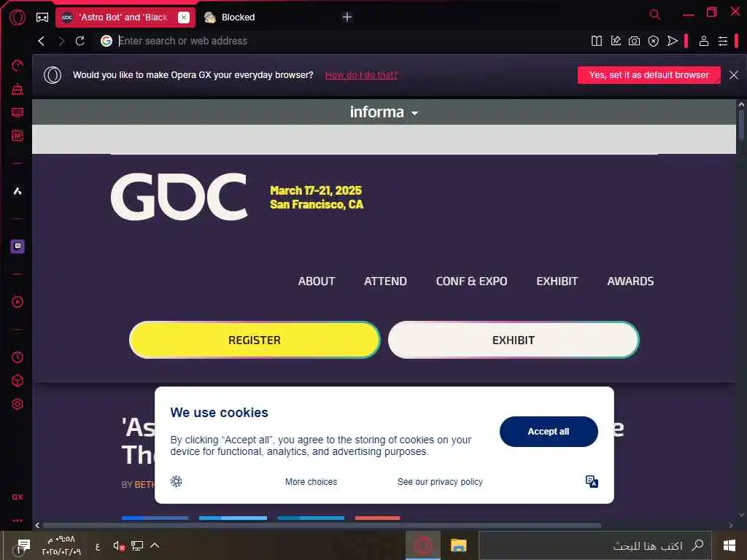Open the CONF & EXPO menu
Viewport: 747px width, 560px height.
pos(472,281)
